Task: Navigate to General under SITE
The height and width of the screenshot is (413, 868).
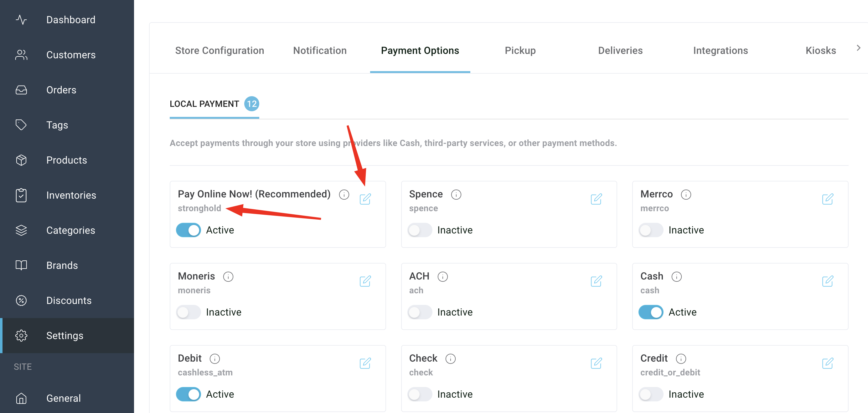Action: tap(63, 398)
